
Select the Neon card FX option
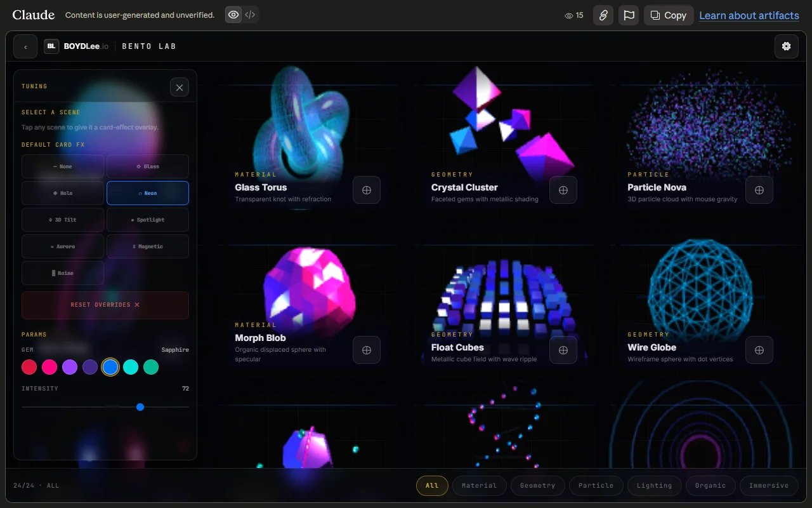tap(148, 193)
